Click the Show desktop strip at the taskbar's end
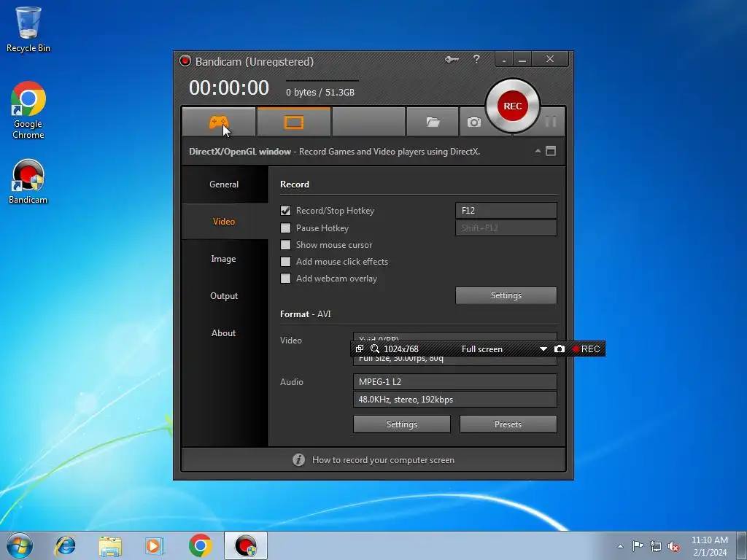 pos(742,545)
